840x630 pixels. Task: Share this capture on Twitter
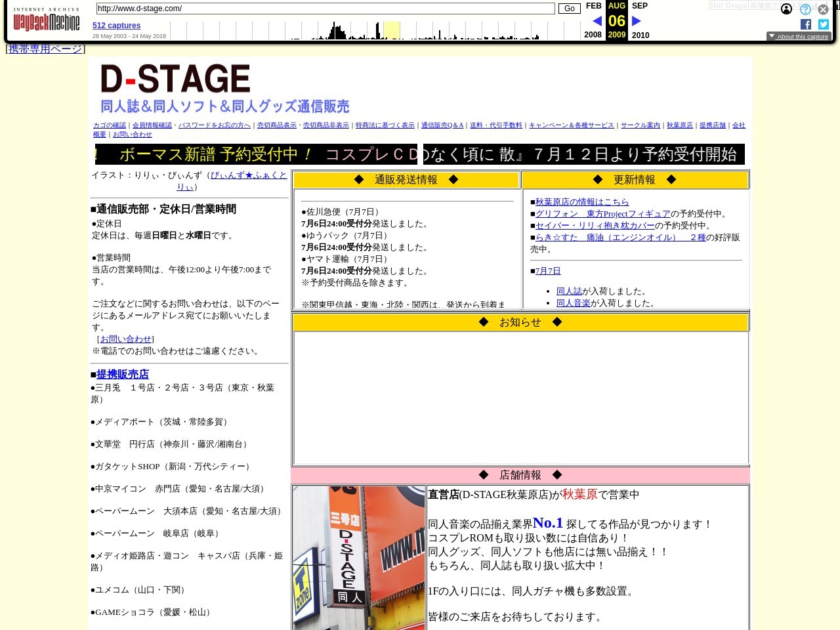coord(823,24)
